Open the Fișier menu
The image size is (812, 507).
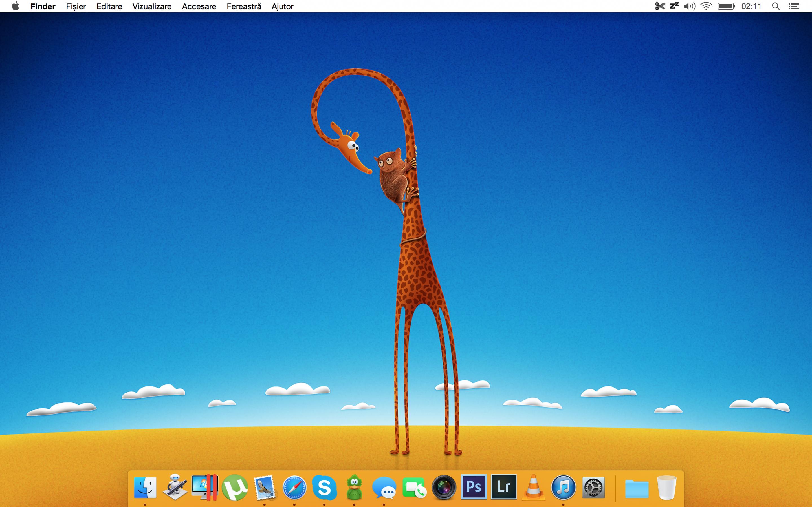click(76, 6)
